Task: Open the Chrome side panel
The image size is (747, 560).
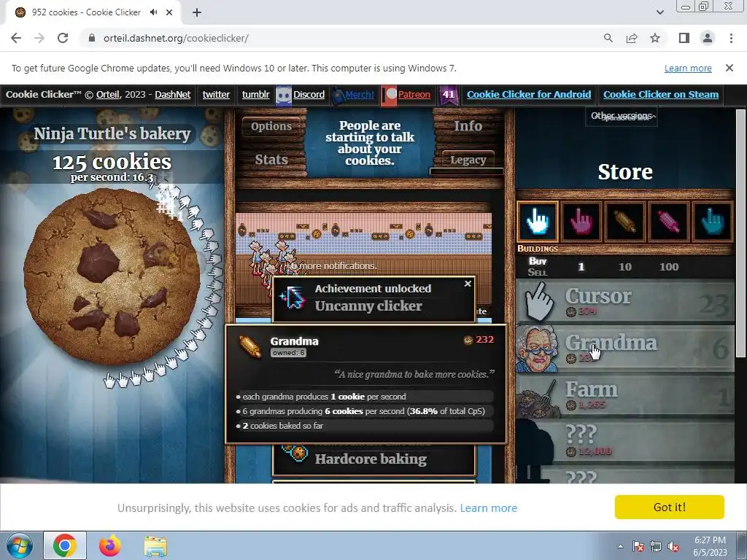Action: (684, 38)
